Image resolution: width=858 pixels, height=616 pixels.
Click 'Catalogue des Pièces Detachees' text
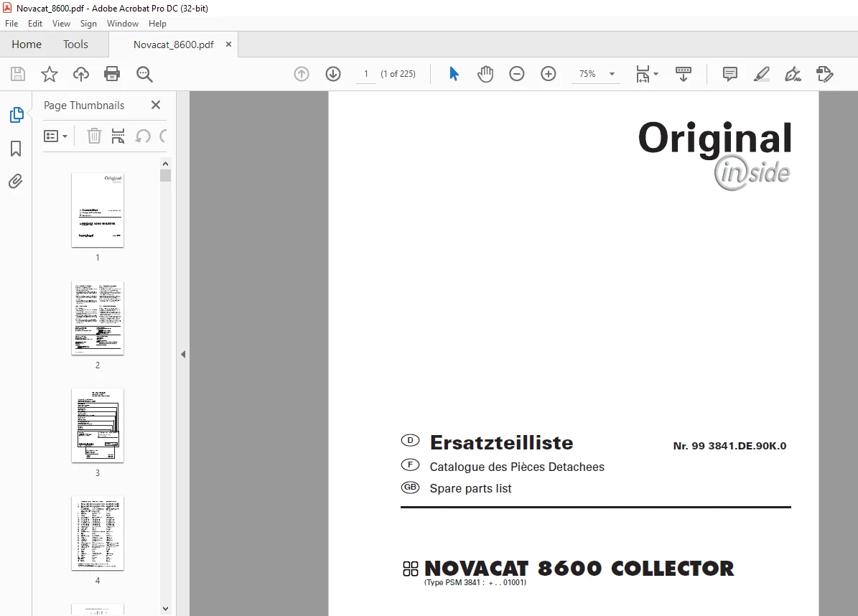[x=517, y=467]
